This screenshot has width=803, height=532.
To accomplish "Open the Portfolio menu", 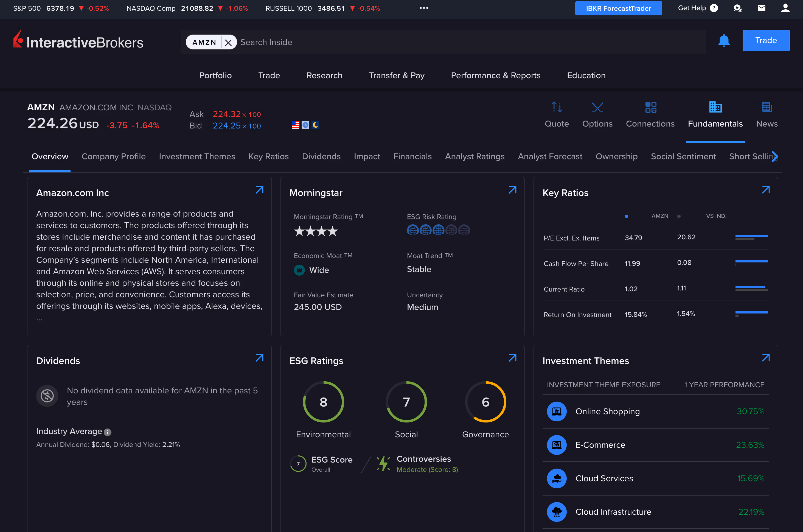I will [215, 75].
